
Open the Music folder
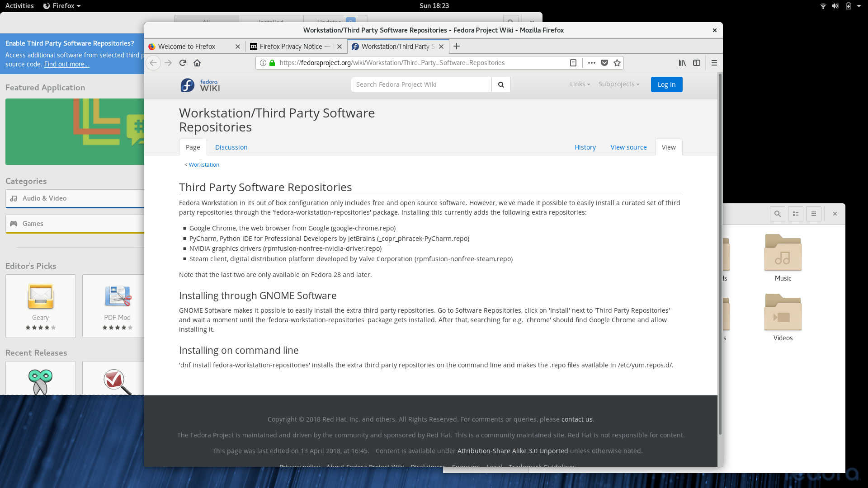click(x=783, y=258)
